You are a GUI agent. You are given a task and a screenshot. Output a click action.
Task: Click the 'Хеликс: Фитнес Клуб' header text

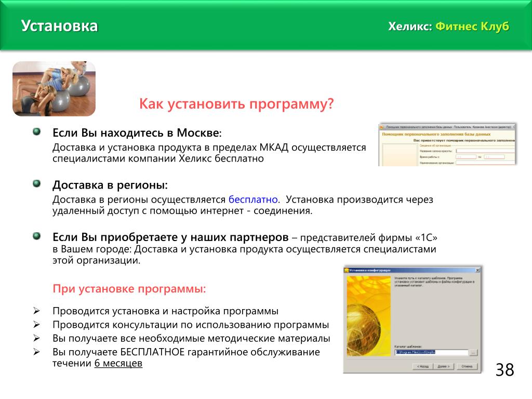pyautogui.click(x=448, y=26)
